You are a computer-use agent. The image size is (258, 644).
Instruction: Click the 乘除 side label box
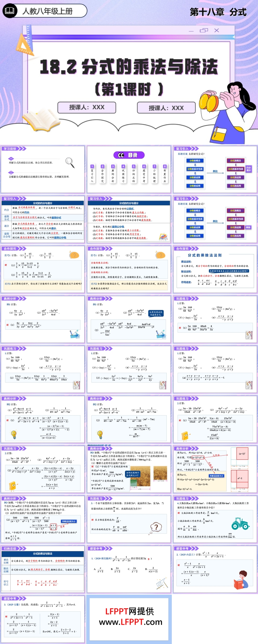[248, 227]
